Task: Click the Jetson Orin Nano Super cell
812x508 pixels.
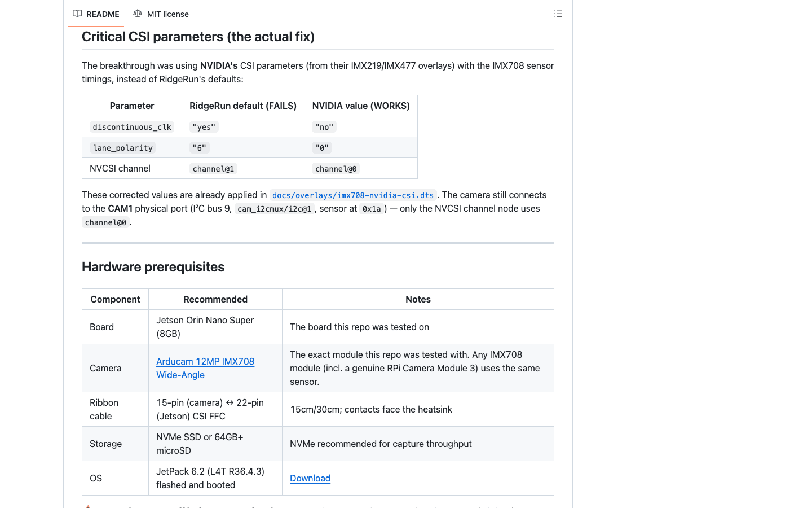Action: click(x=215, y=327)
